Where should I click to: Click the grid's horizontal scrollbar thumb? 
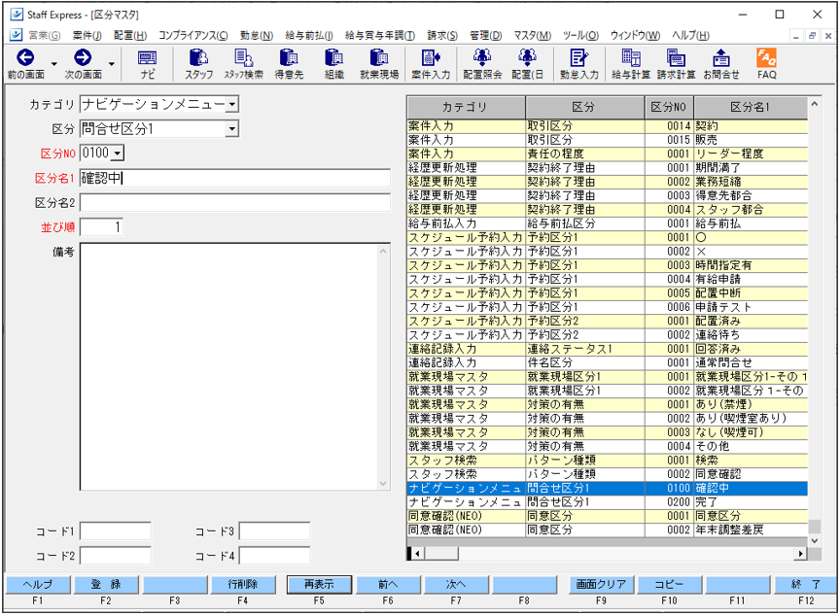(x=442, y=554)
